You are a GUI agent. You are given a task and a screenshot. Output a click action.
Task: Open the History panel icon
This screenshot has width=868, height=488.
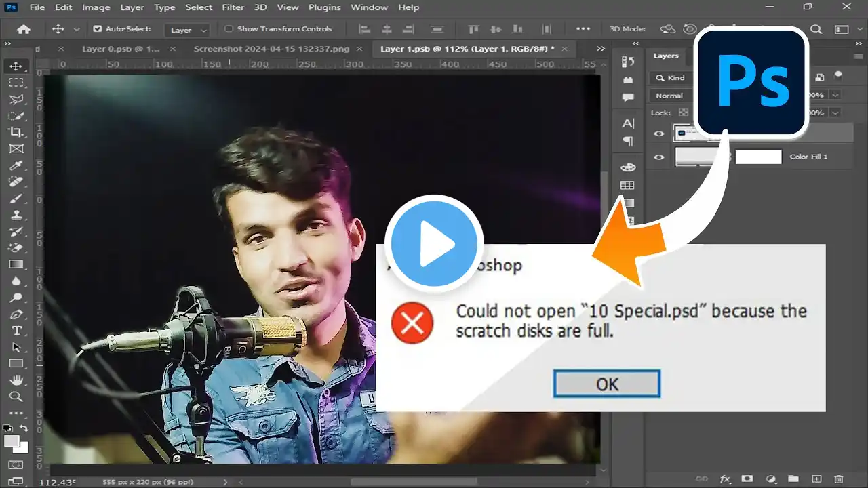(x=627, y=60)
